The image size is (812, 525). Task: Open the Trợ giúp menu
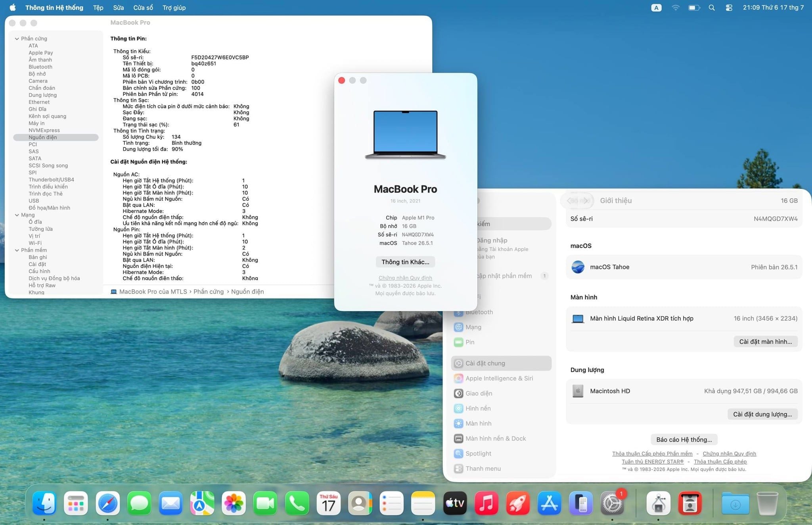(x=174, y=8)
